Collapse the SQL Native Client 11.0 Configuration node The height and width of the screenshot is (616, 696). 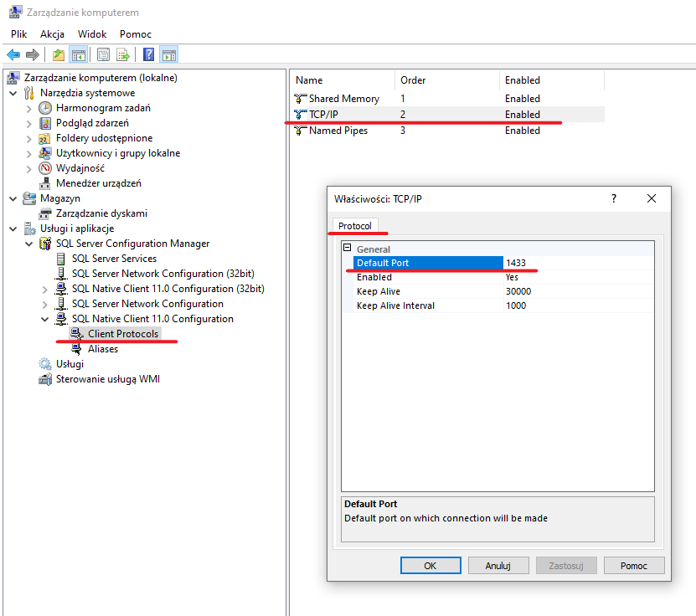(x=45, y=320)
